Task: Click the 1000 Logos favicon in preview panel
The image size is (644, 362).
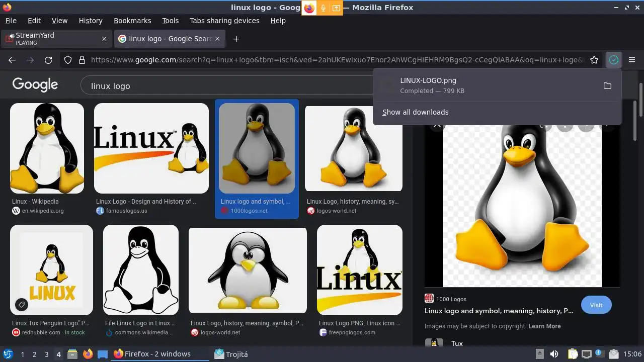Action: 429,299
